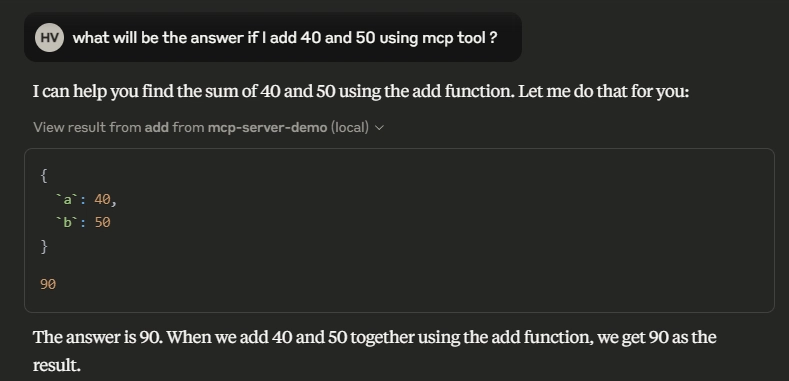Click the 90 output in the code block

point(48,284)
